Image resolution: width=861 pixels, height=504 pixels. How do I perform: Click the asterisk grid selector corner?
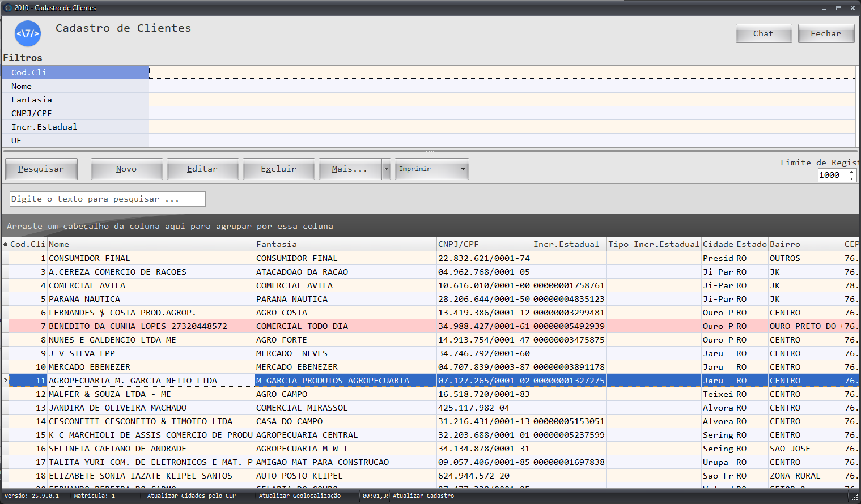point(5,245)
